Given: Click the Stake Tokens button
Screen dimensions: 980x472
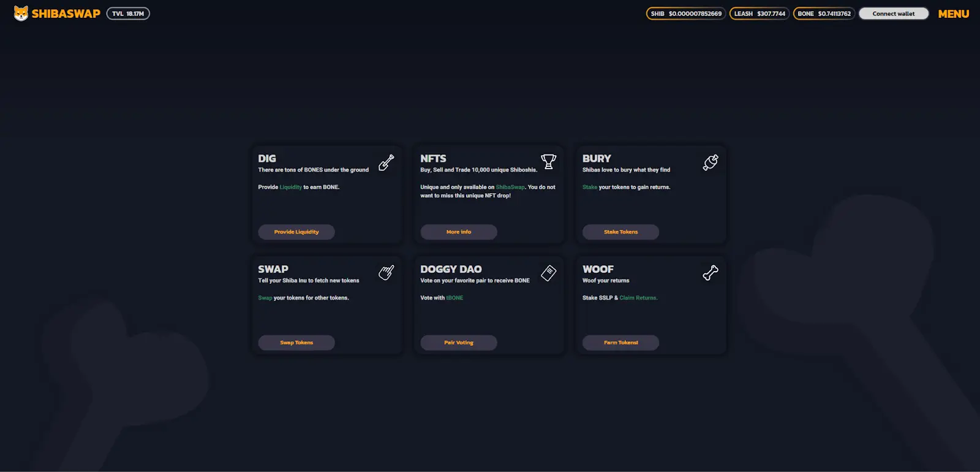Looking at the screenshot, I should pyautogui.click(x=620, y=232).
